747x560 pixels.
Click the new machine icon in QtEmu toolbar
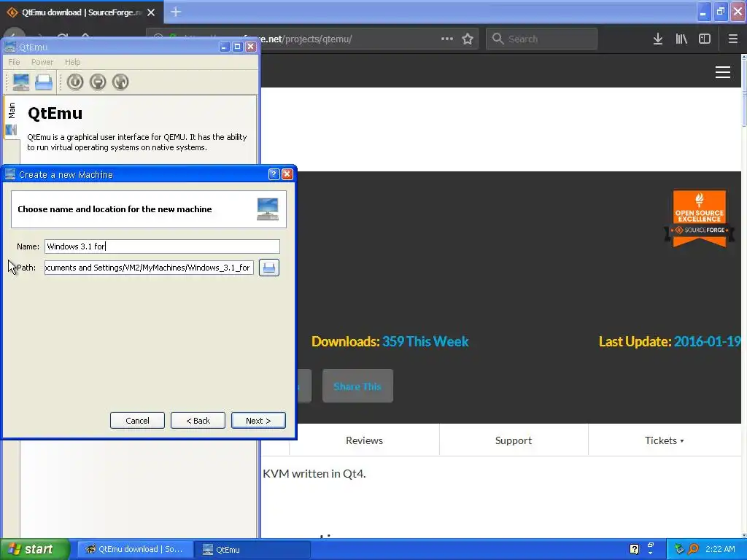tap(21, 82)
